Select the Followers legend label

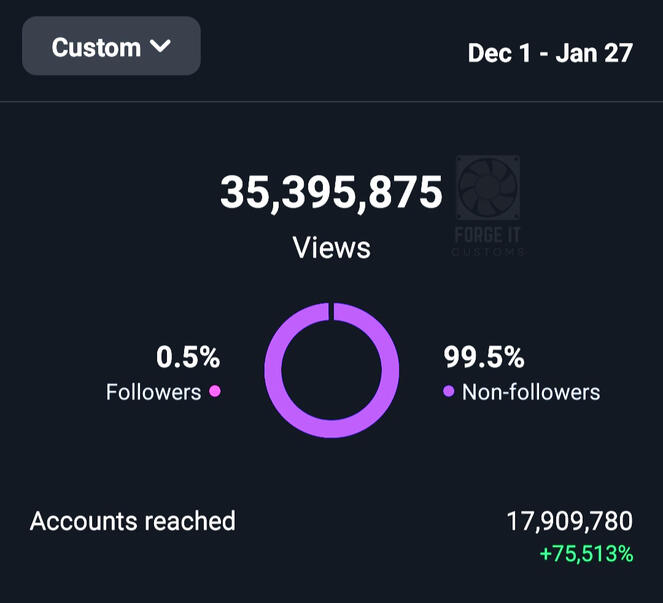tap(153, 392)
